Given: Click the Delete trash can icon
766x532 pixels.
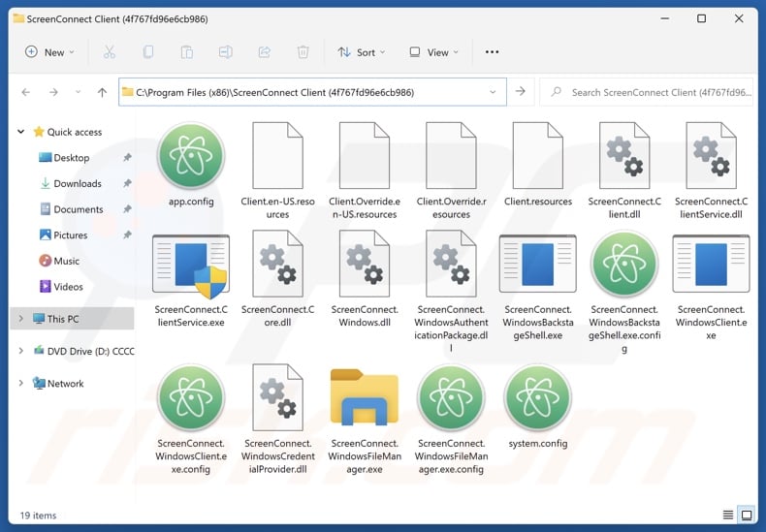Looking at the screenshot, I should 303,52.
